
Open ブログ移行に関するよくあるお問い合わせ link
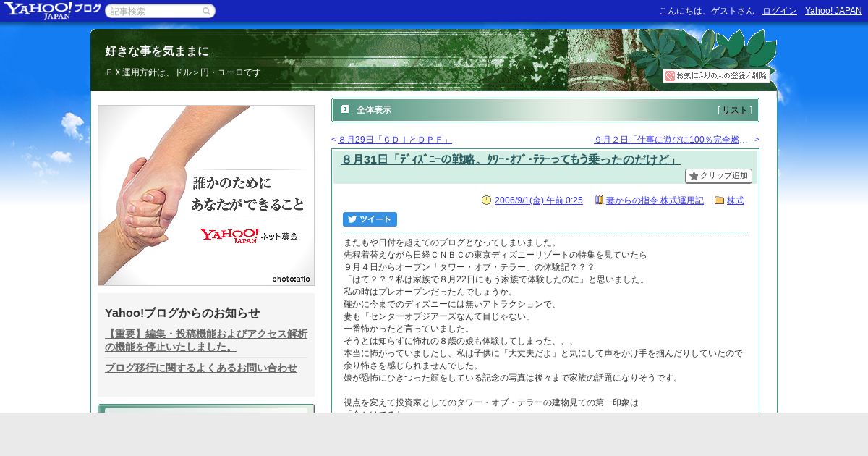201,368
